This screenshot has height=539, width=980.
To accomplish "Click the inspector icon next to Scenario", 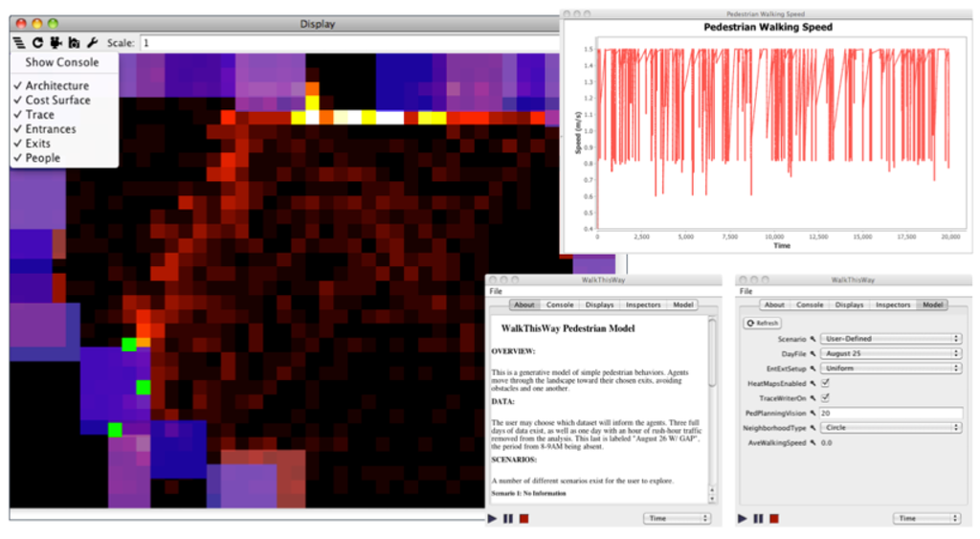I will [x=814, y=339].
